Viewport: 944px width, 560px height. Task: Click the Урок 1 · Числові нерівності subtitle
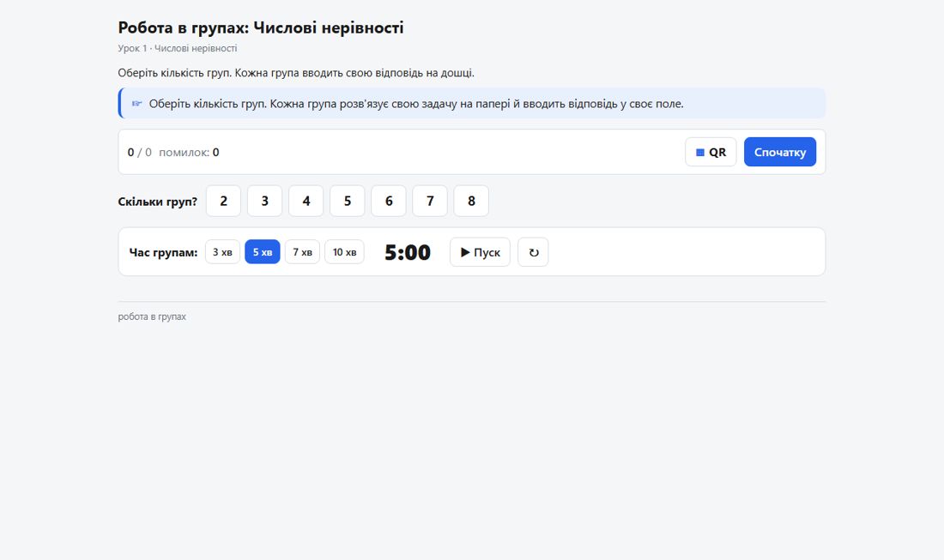coord(178,48)
